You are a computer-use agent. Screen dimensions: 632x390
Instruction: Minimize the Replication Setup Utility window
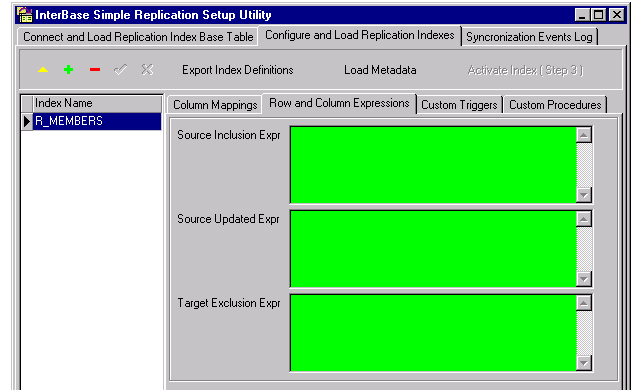(x=582, y=15)
